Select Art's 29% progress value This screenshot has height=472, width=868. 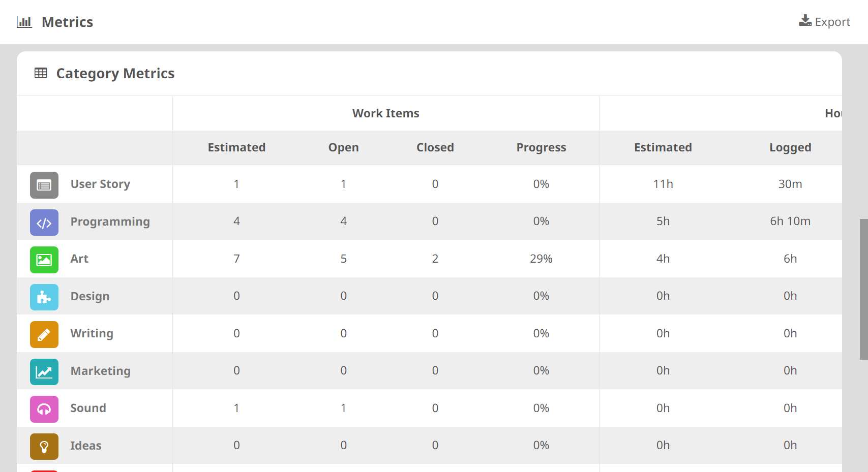(x=541, y=259)
